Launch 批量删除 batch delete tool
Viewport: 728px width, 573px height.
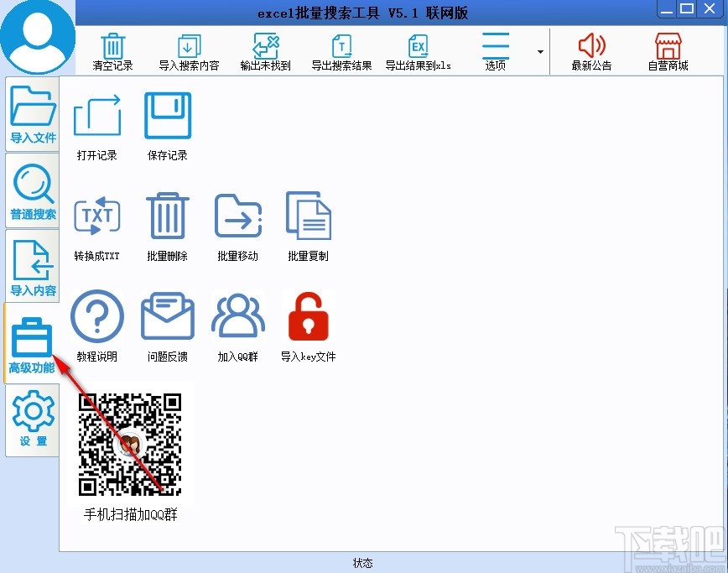(x=168, y=227)
